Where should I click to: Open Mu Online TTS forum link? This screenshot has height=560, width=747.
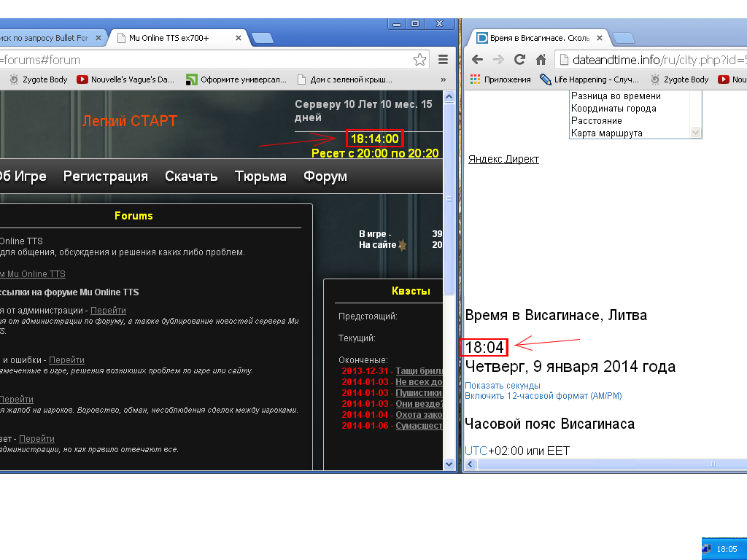(x=33, y=274)
